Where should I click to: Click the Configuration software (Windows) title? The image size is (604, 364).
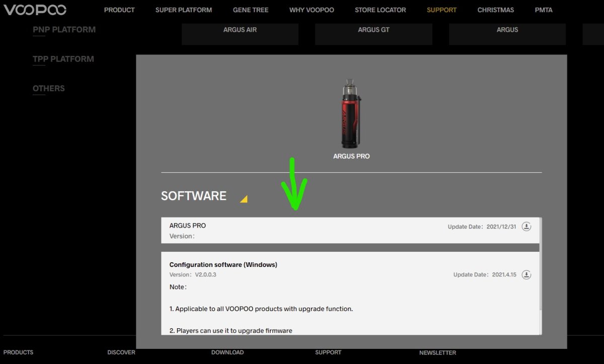[223, 265]
